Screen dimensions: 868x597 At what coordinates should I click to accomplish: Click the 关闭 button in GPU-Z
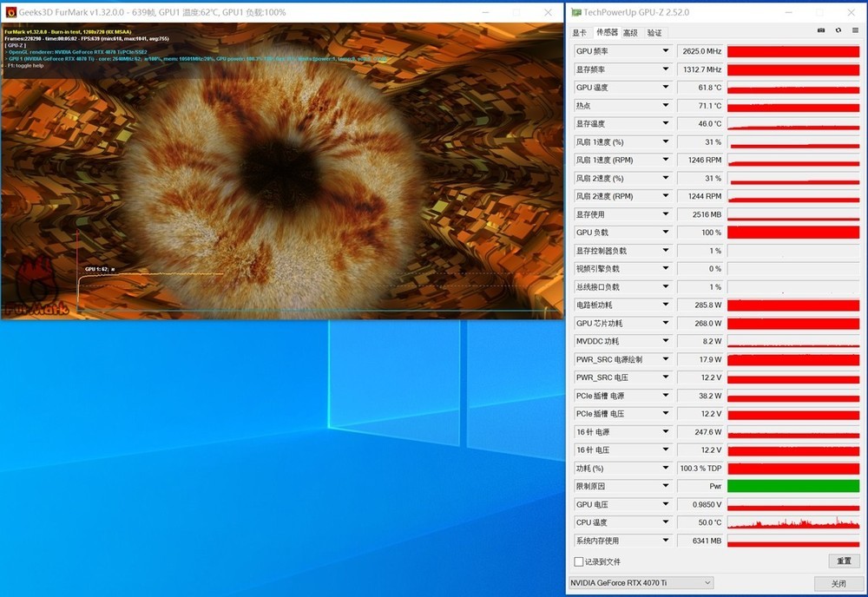point(838,583)
